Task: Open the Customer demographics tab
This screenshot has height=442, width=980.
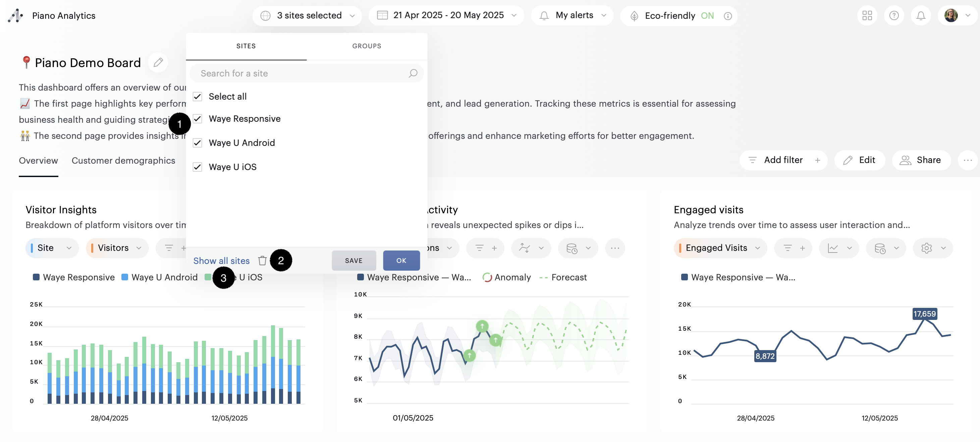Action: 123,161
